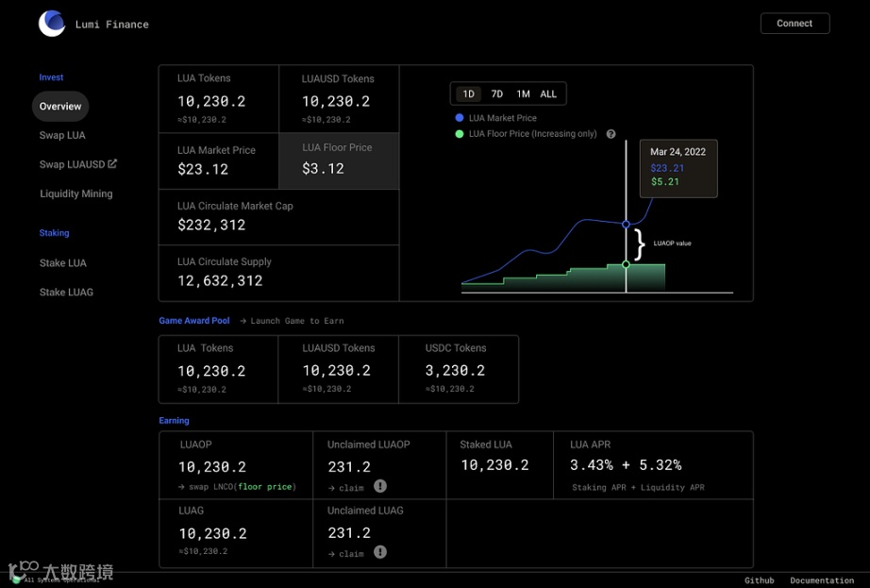Viewport: 870px width, 588px height.
Task: Switch chart range to 7D
Action: click(x=497, y=93)
